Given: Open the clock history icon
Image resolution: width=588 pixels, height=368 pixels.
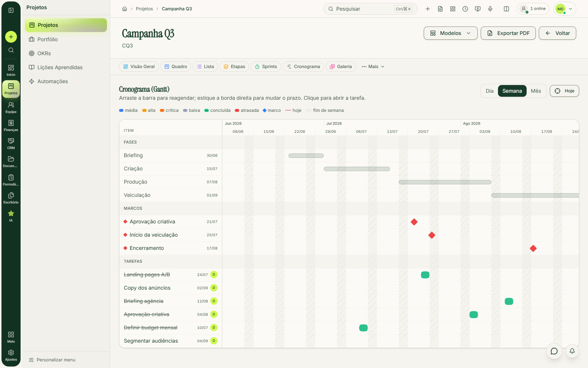Looking at the screenshot, I should tap(465, 9).
